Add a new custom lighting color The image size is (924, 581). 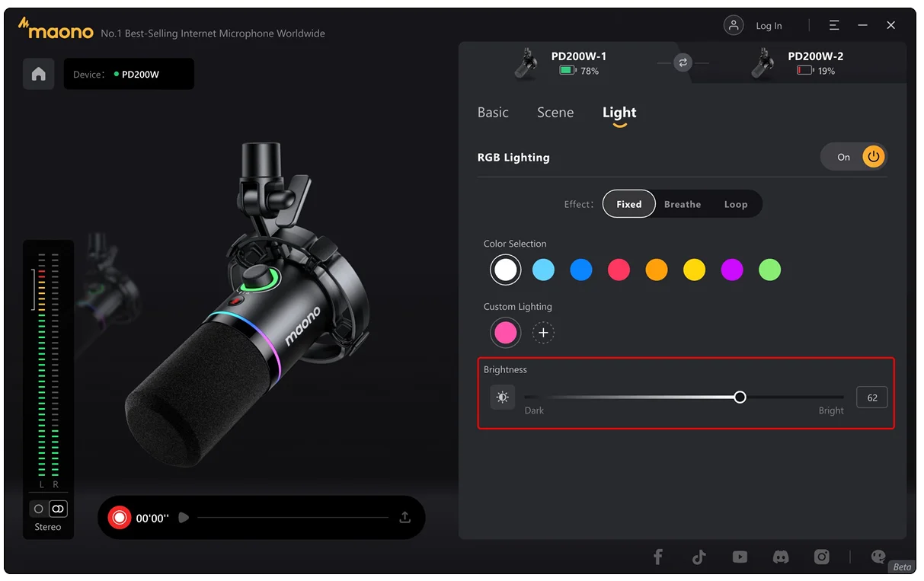543,333
